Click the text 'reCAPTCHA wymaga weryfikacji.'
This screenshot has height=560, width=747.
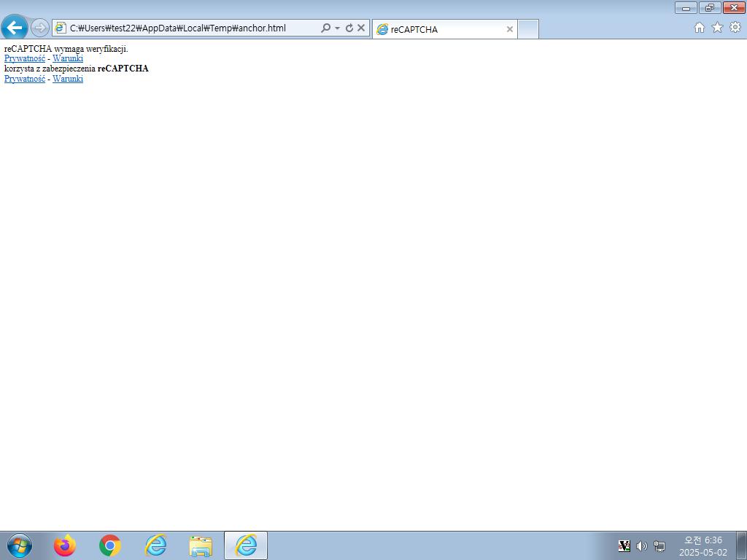point(66,49)
